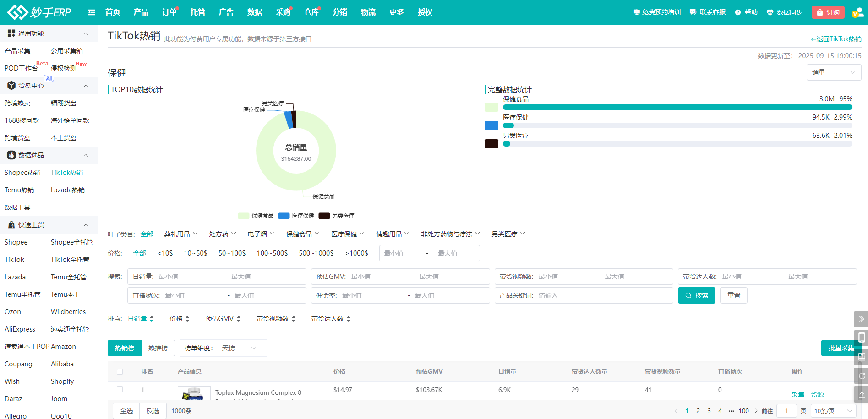Click the 货盘中心 cube icon
Image resolution: width=868 pixels, height=419 pixels.
11,86
